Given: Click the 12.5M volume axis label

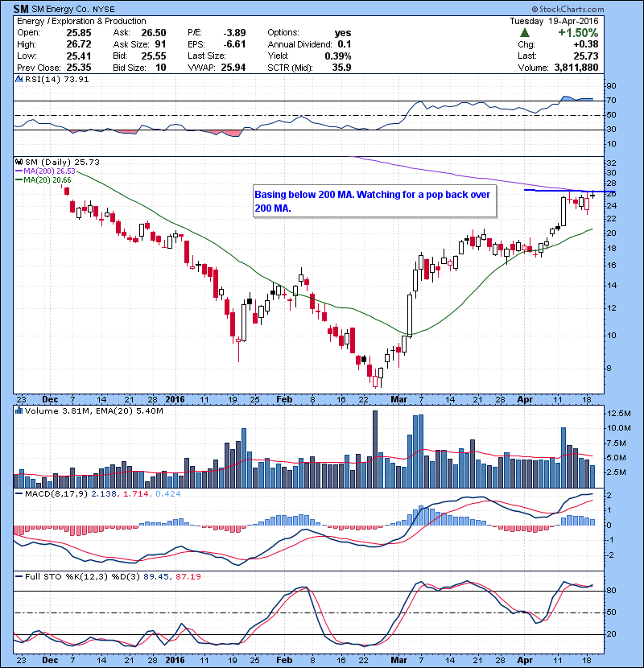Looking at the screenshot, I should [619, 413].
